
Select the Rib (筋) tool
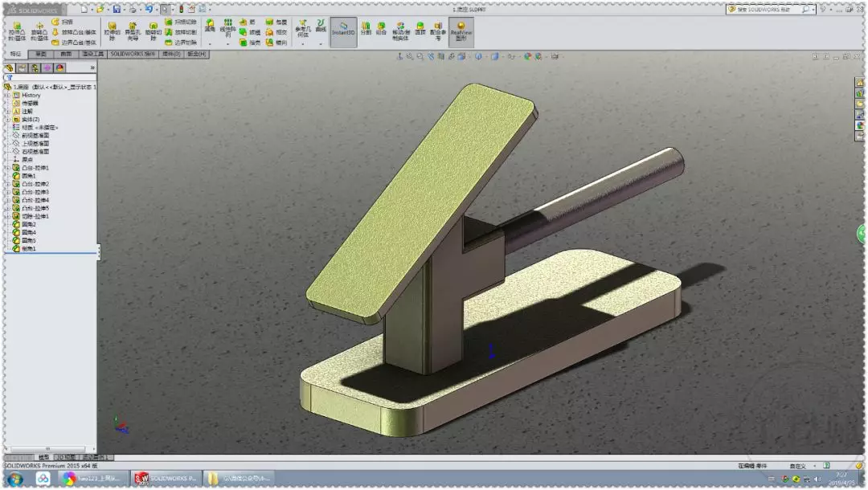coord(248,22)
